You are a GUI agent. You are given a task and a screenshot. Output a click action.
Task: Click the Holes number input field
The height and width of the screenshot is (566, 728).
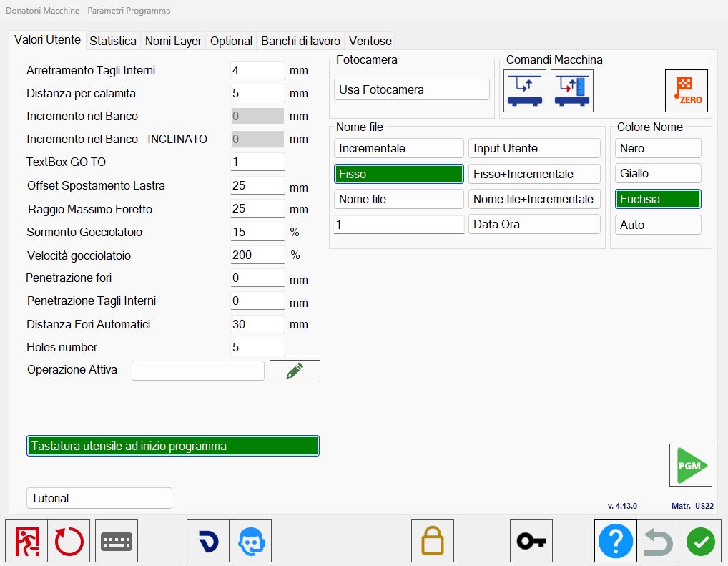point(257,347)
